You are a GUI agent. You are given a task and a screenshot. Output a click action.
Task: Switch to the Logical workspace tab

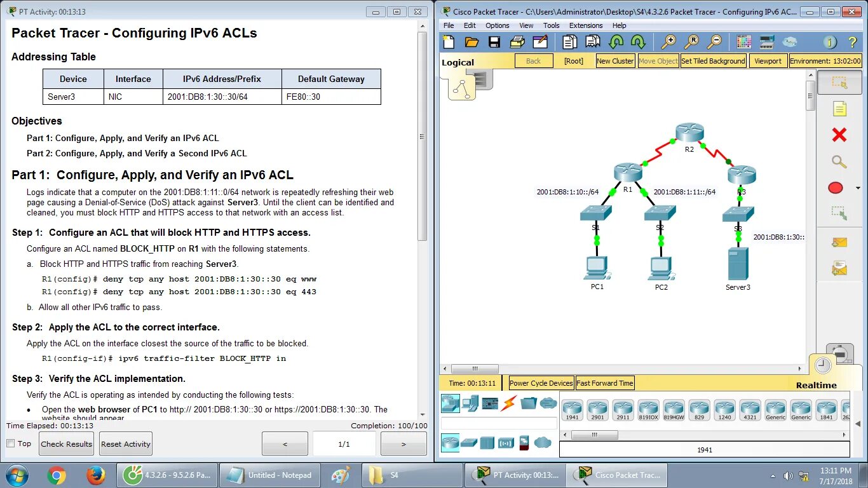click(x=458, y=62)
